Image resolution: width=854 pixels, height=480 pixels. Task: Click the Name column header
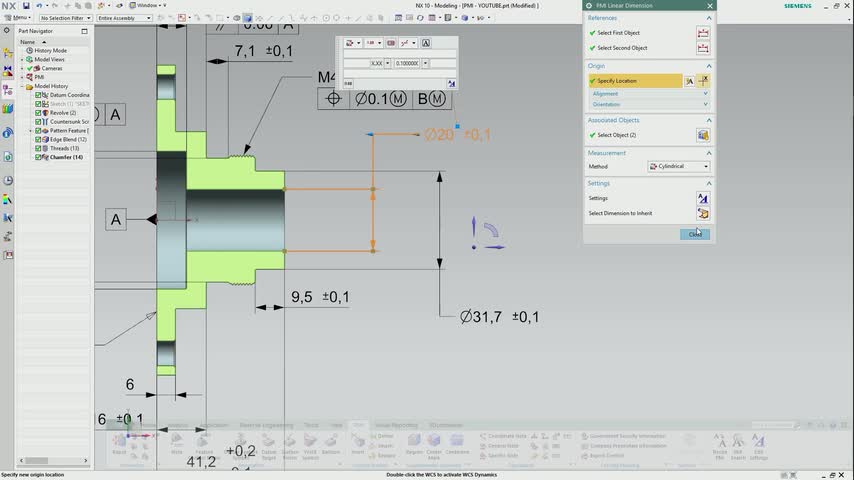(27, 42)
